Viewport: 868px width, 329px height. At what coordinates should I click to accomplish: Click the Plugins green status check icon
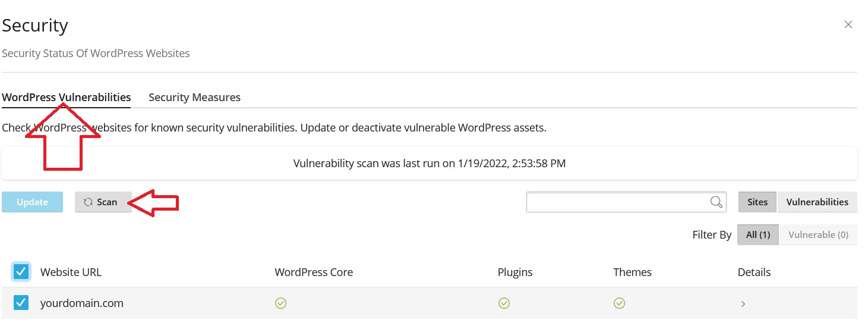[504, 303]
